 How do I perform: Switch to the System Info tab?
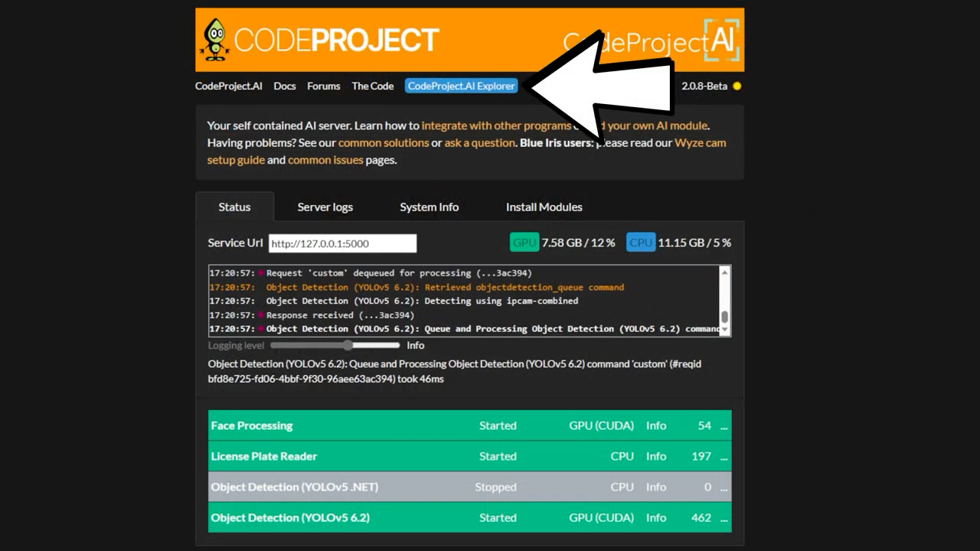430,207
